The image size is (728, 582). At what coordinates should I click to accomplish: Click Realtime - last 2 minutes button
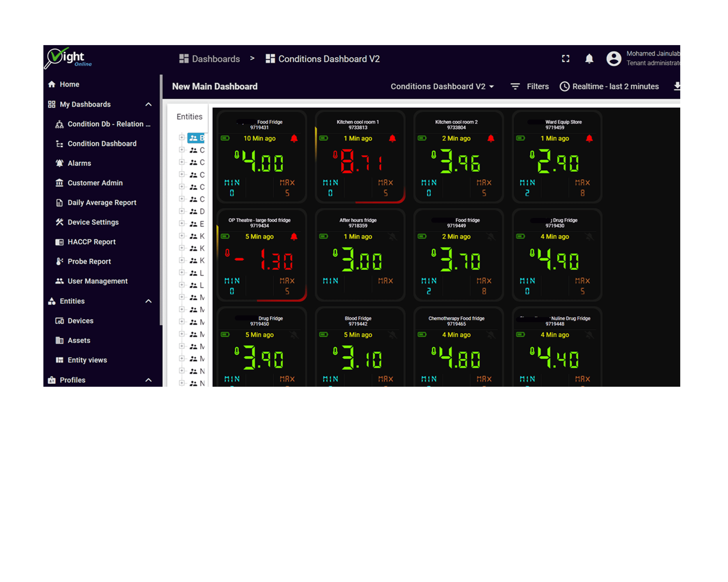[x=615, y=86]
